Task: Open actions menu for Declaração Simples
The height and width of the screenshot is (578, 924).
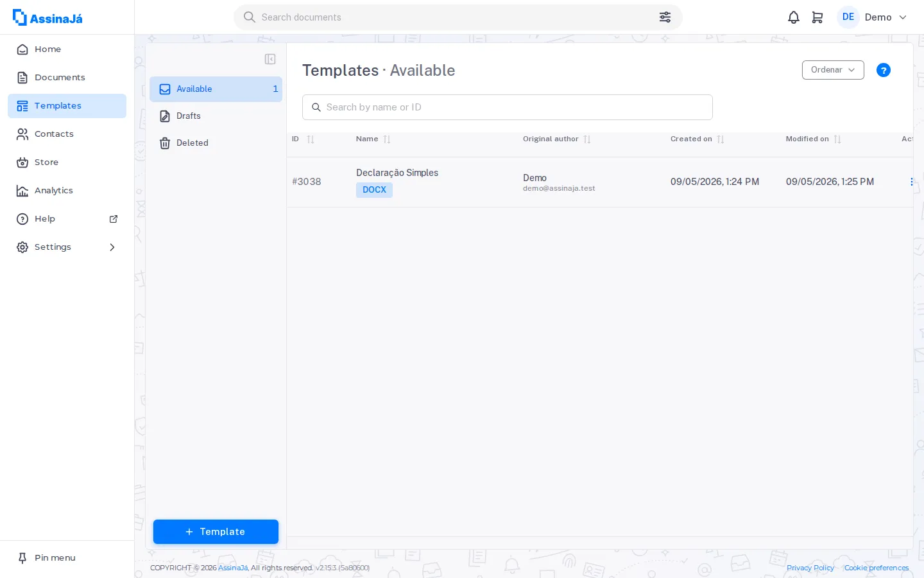Action: pyautogui.click(x=911, y=182)
